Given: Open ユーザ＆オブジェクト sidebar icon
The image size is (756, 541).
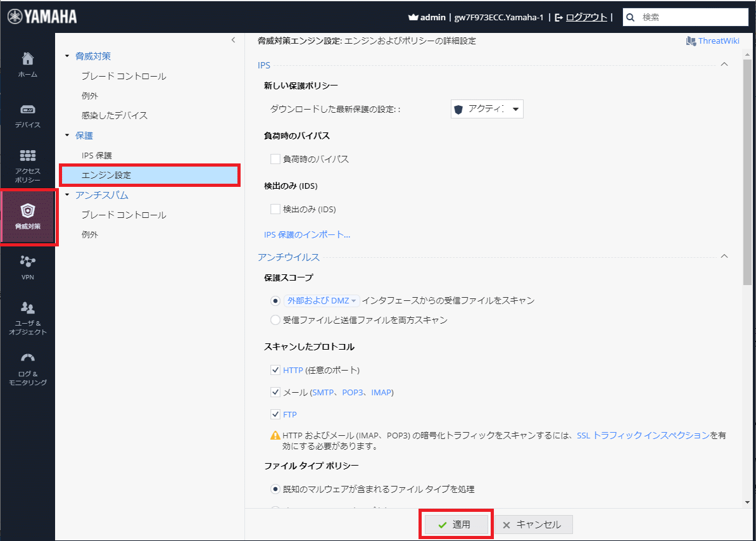Looking at the screenshot, I should (27, 309).
